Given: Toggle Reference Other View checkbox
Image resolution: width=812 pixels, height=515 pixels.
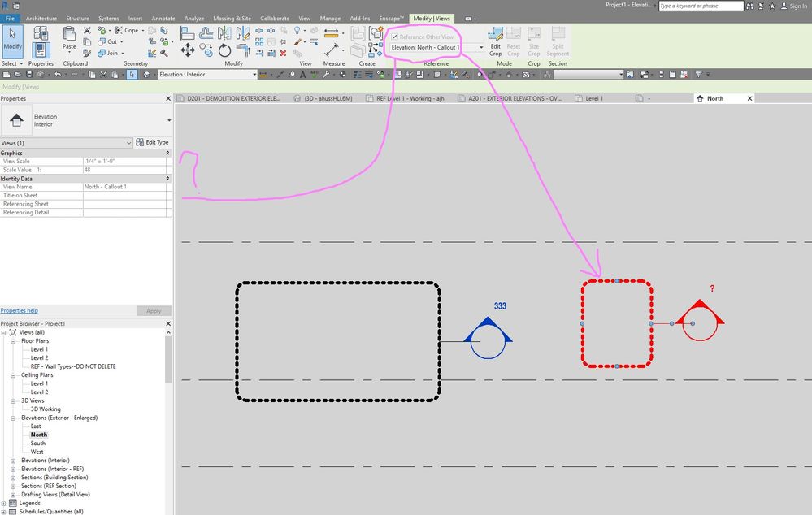Looking at the screenshot, I should coord(394,37).
